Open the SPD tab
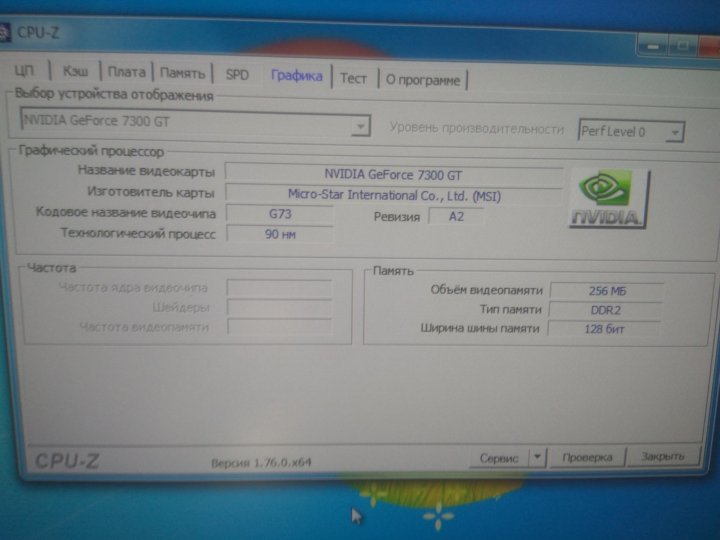Screen dimensions: 720x540 [x=237, y=75]
